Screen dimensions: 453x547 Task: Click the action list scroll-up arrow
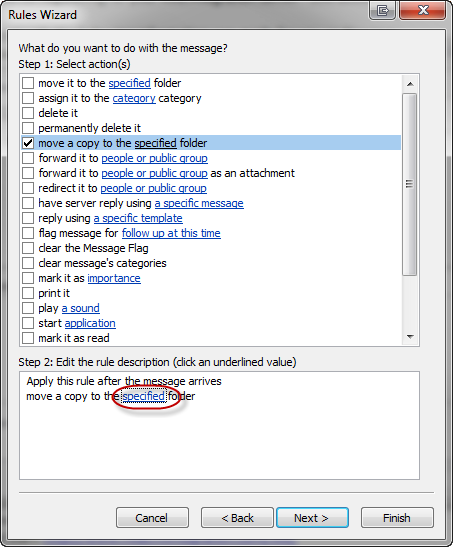tap(410, 84)
